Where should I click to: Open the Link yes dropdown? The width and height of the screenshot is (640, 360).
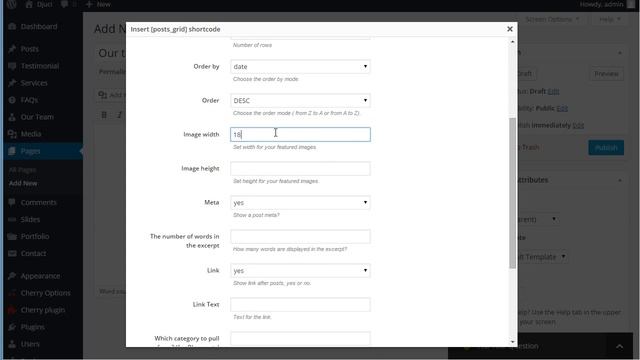300,271
